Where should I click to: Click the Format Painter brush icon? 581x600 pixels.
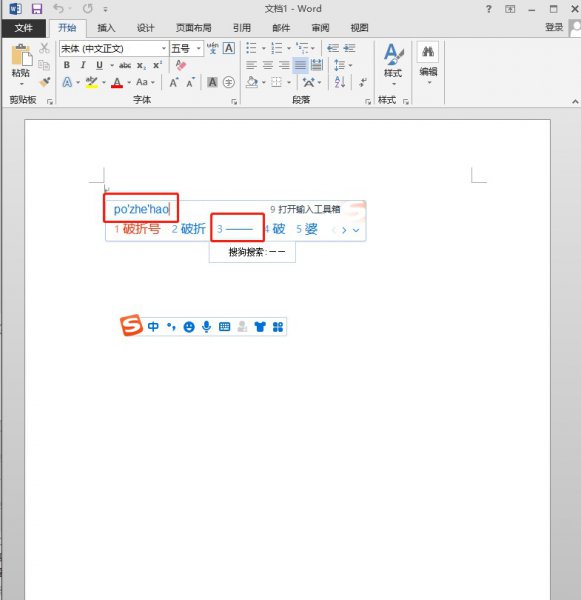(45, 82)
